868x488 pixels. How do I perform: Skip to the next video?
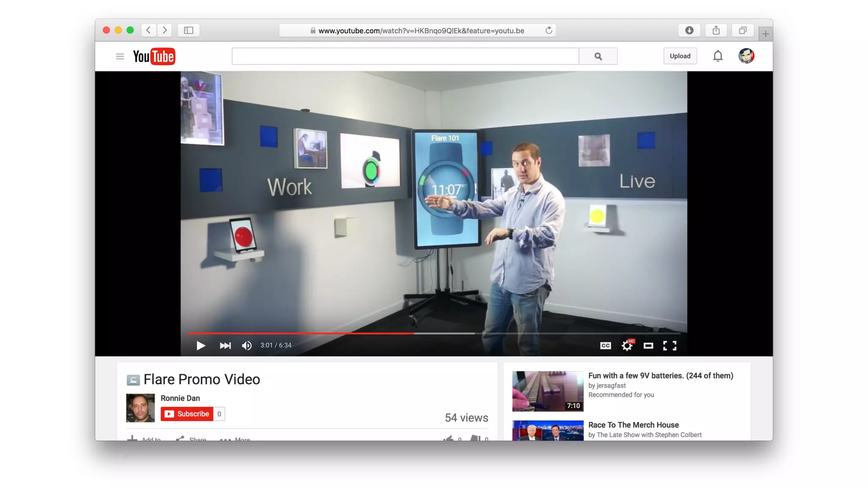click(x=225, y=346)
